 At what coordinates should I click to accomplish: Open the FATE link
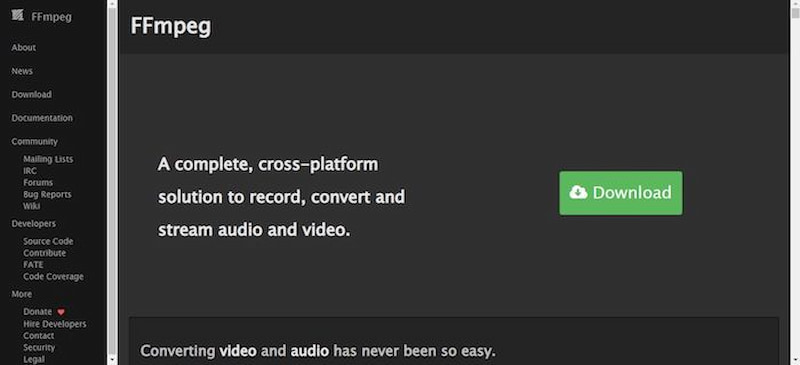pyautogui.click(x=33, y=265)
